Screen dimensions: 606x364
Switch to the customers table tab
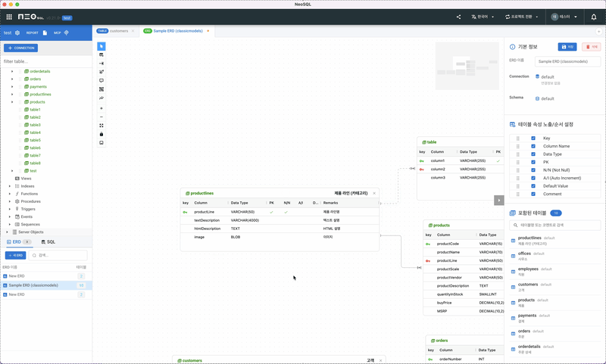(116, 31)
